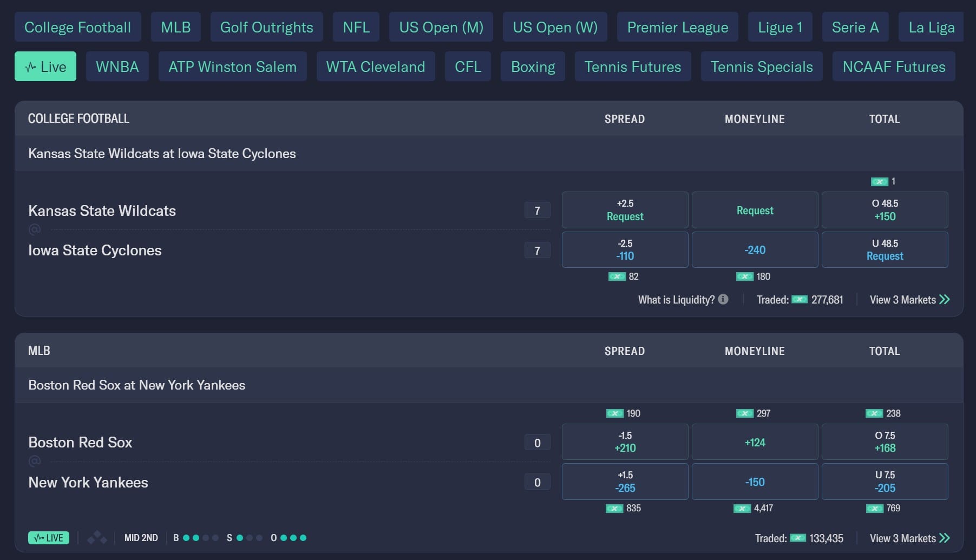
Task: Open the Serie A tab
Action: [x=855, y=27]
